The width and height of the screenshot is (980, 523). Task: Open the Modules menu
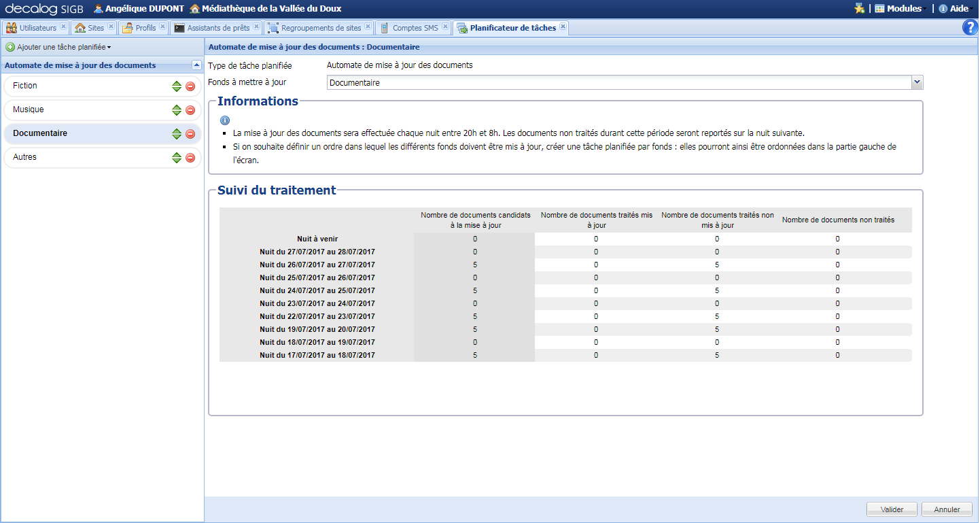(x=903, y=9)
